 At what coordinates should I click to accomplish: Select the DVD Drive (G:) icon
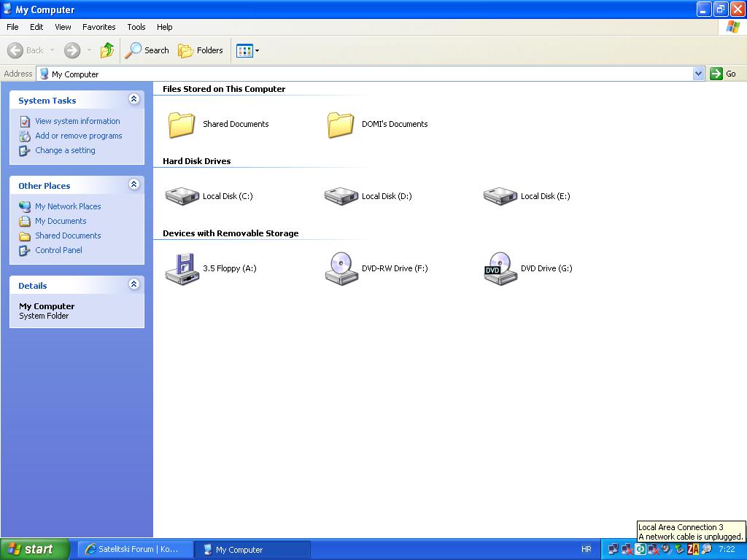pos(500,268)
